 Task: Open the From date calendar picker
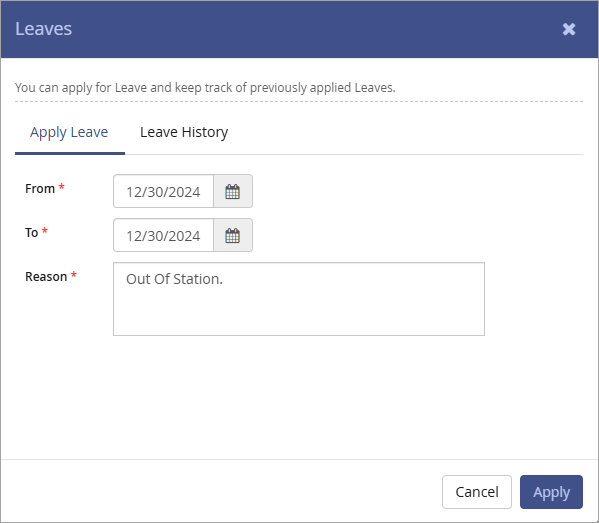click(233, 191)
